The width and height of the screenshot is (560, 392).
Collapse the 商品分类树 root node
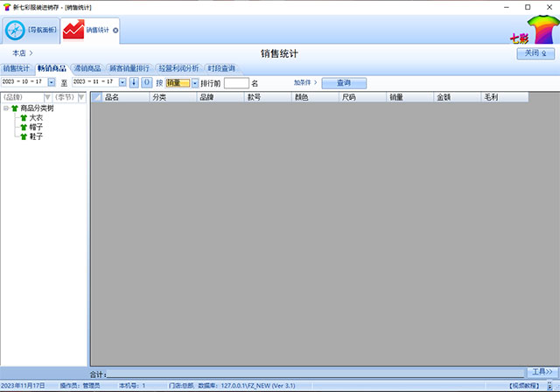(6, 108)
